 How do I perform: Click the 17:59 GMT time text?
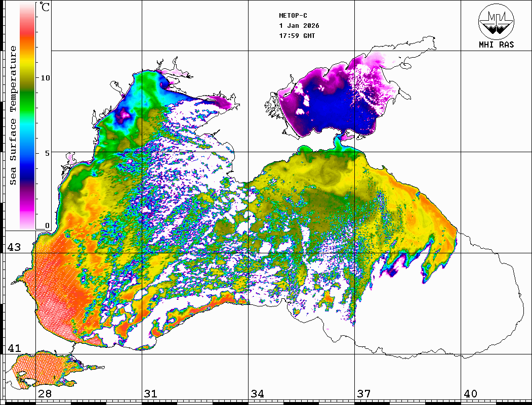(297, 36)
